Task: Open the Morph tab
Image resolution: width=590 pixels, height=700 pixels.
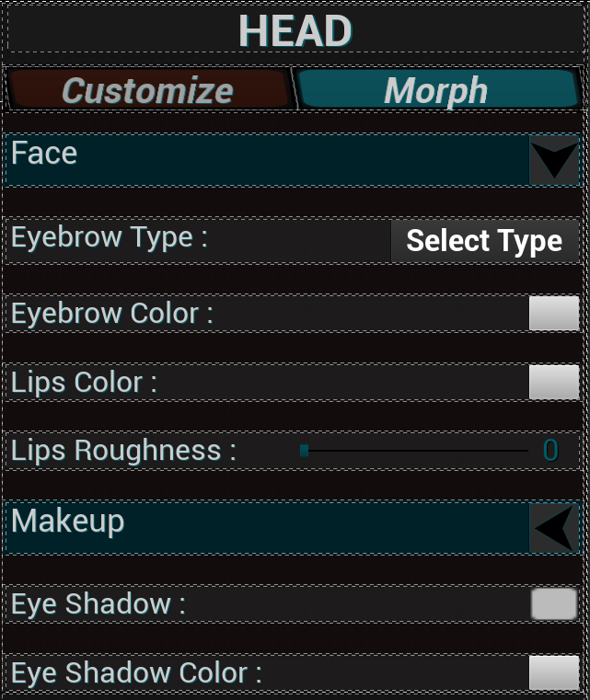Action: pos(436,90)
